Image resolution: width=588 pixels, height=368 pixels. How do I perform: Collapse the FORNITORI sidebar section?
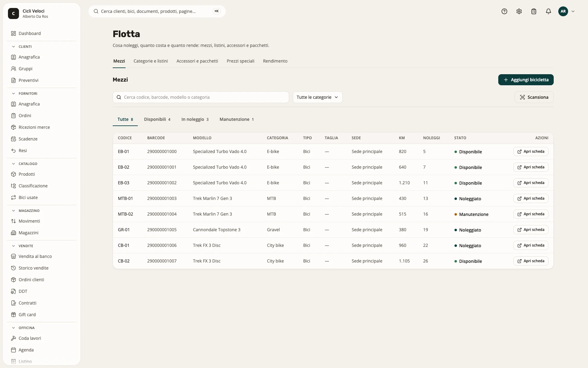click(13, 94)
